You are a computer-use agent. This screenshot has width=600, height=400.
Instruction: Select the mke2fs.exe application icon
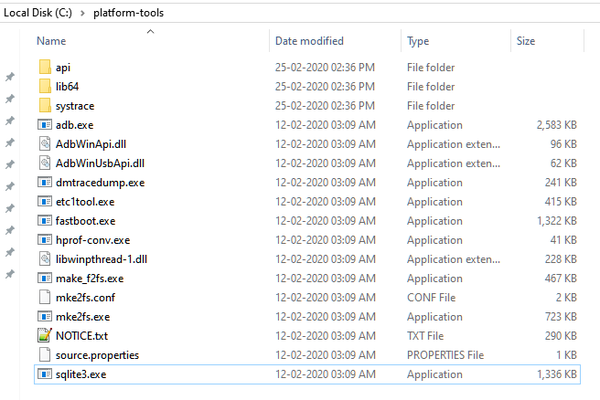pos(45,317)
